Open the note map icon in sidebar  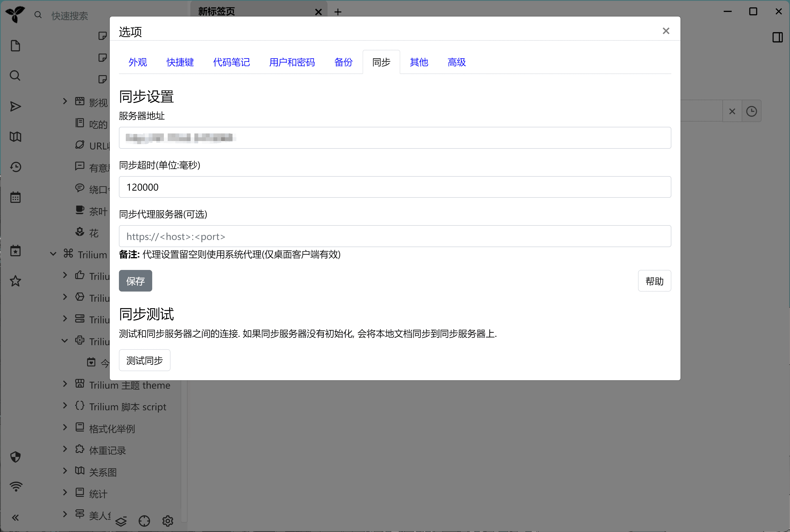15,137
